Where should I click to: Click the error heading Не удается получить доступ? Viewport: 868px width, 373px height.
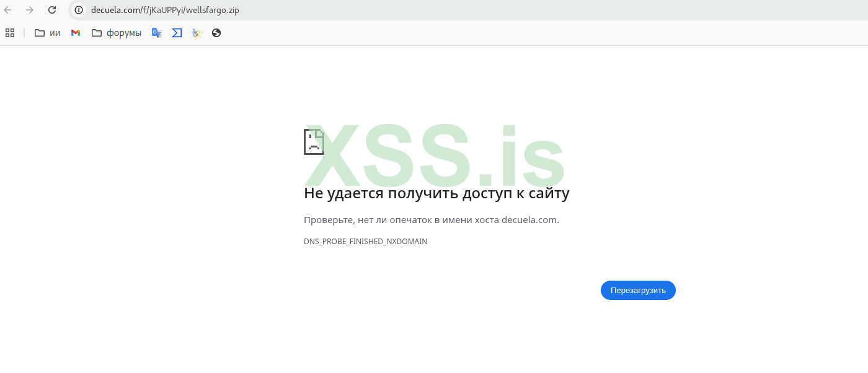(436, 193)
